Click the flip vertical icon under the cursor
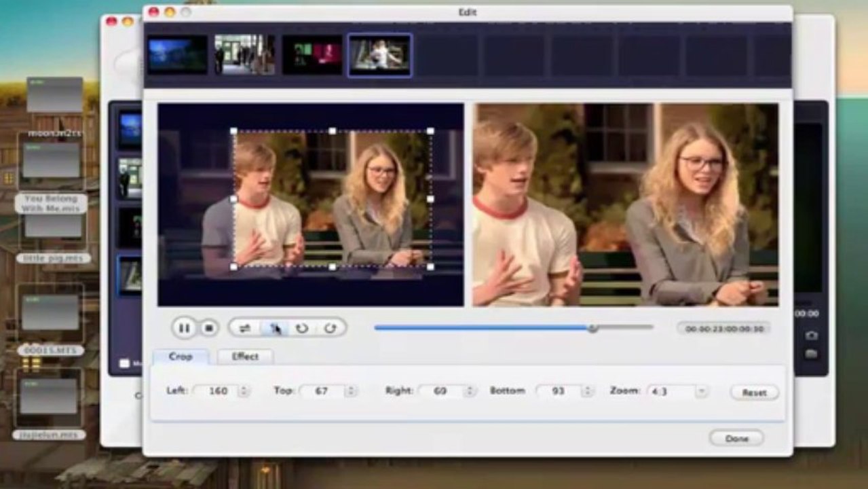Screen dimensions: 868x489 tap(274, 328)
